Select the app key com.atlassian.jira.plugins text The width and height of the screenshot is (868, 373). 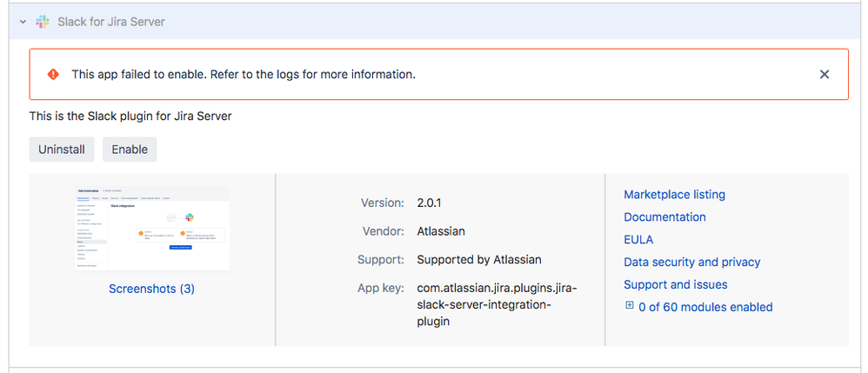[497, 304]
